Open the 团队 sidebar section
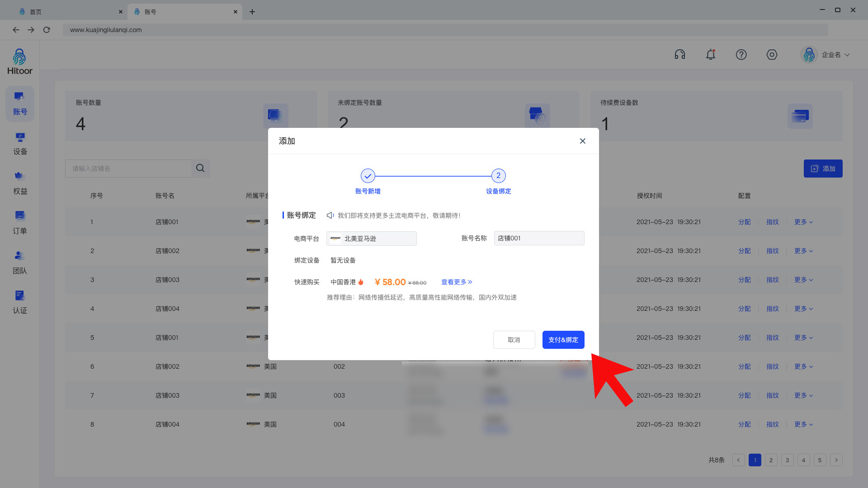 point(20,263)
